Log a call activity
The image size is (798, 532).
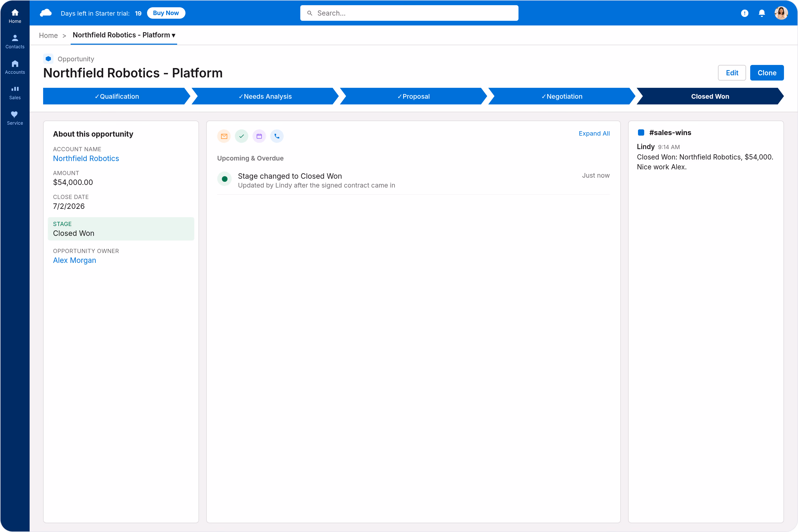[277, 136]
